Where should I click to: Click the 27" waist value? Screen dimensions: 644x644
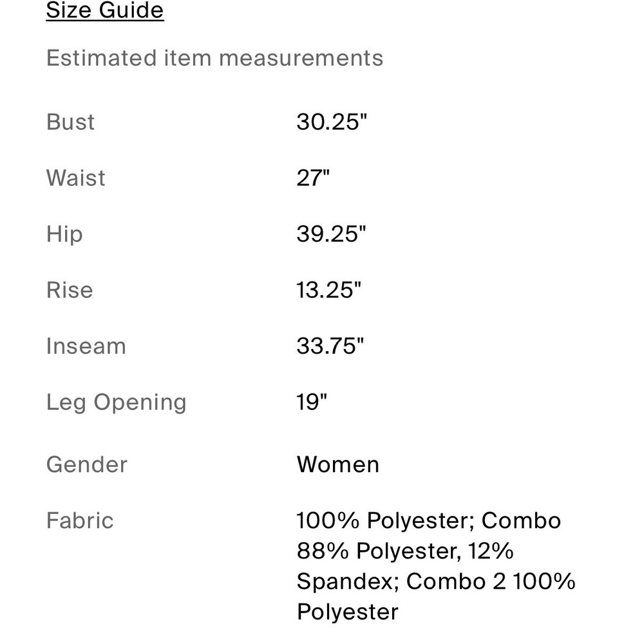coord(313,178)
